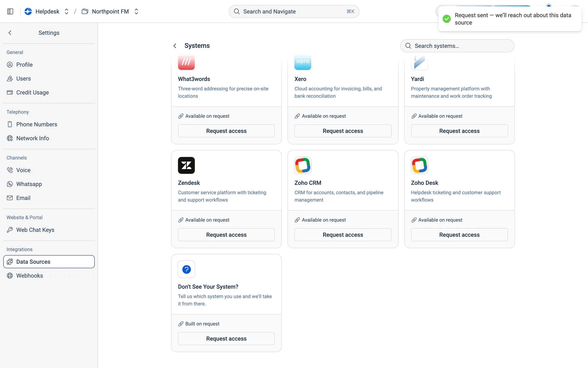Image resolution: width=588 pixels, height=368 pixels.
Task: Click the green checkmark in the notification
Action: coord(447,19)
